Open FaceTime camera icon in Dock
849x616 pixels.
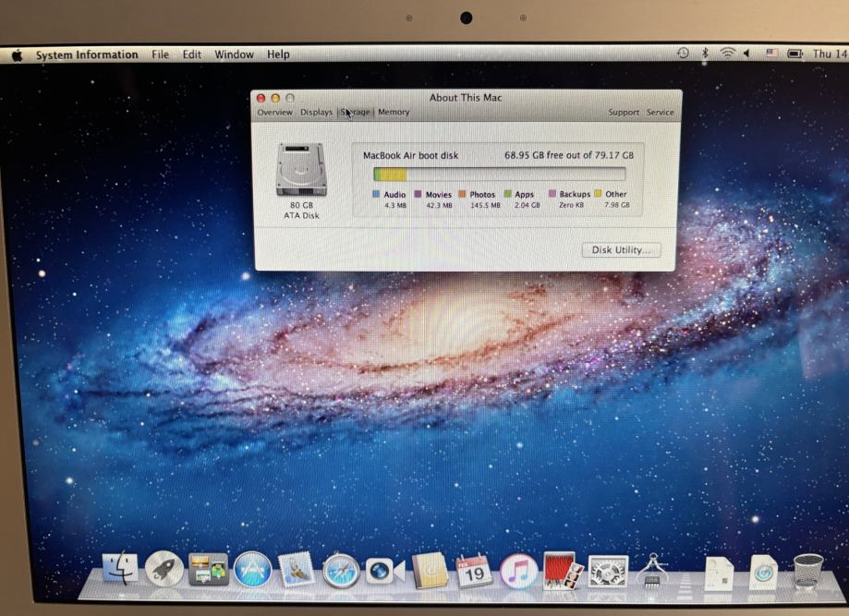[x=384, y=571]
